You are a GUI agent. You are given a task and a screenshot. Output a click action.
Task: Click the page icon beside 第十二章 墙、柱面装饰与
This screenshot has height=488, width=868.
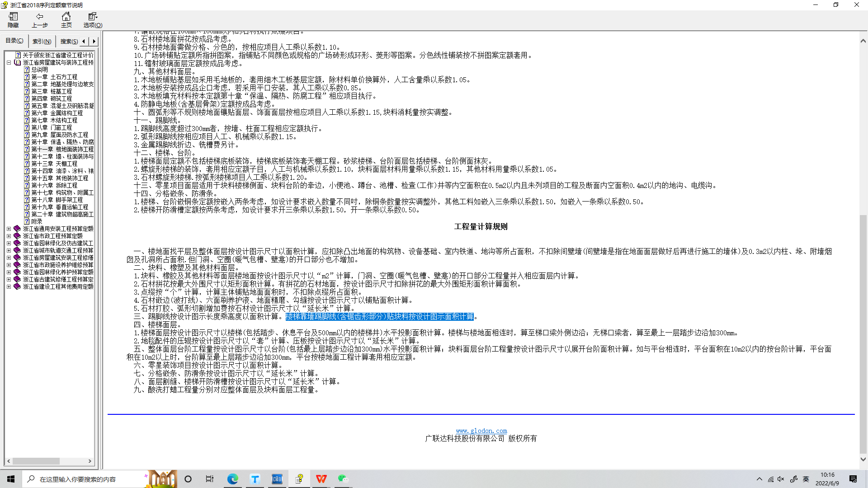point(27,156)
